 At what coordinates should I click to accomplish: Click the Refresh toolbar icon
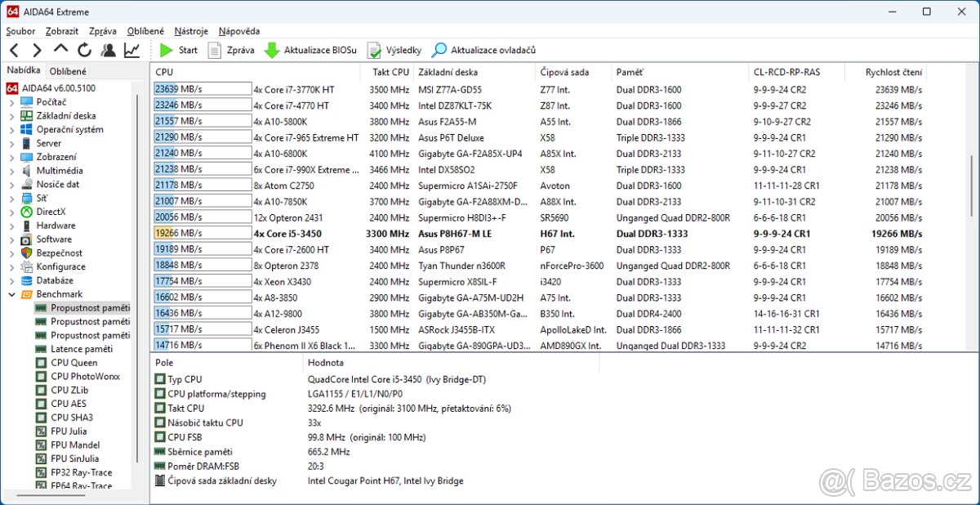84,51
